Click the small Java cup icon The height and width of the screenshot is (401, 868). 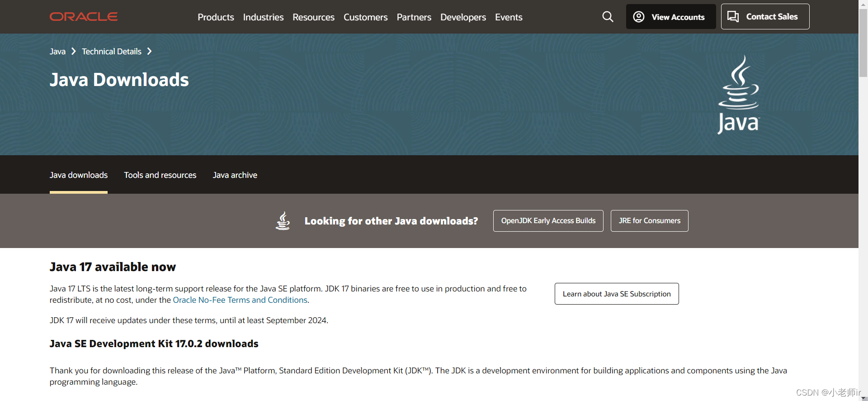(x=283, y=221)
